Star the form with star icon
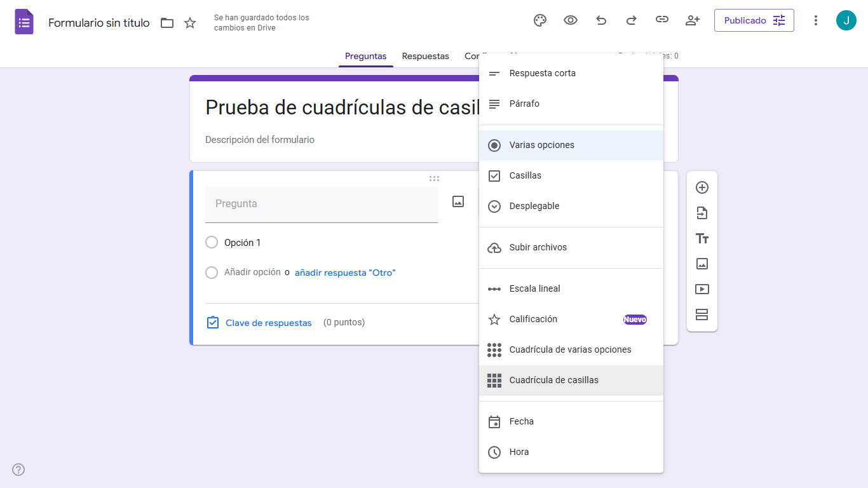This screenshot has height=488, width=868. pyautogui.click(x=190, y=23)
